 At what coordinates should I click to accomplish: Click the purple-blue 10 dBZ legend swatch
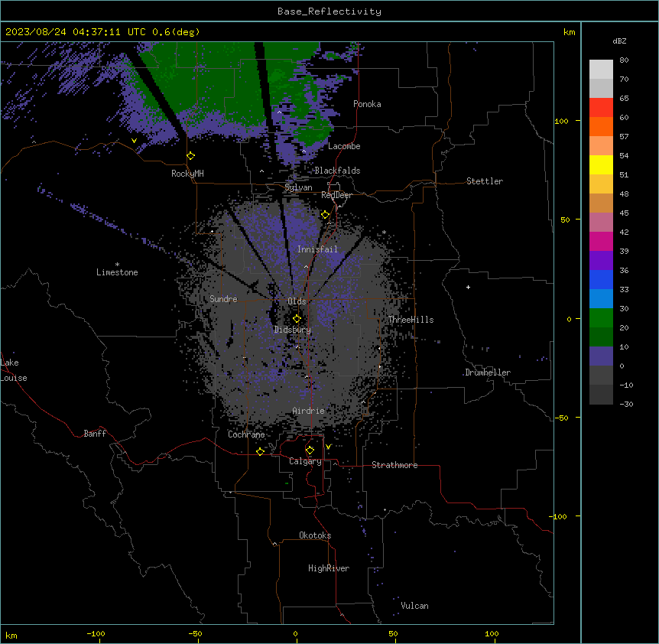click(x=601, y=356)
